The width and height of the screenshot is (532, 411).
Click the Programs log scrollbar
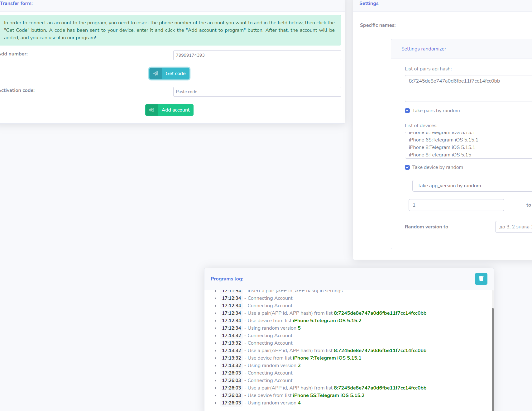pos(492,358)
